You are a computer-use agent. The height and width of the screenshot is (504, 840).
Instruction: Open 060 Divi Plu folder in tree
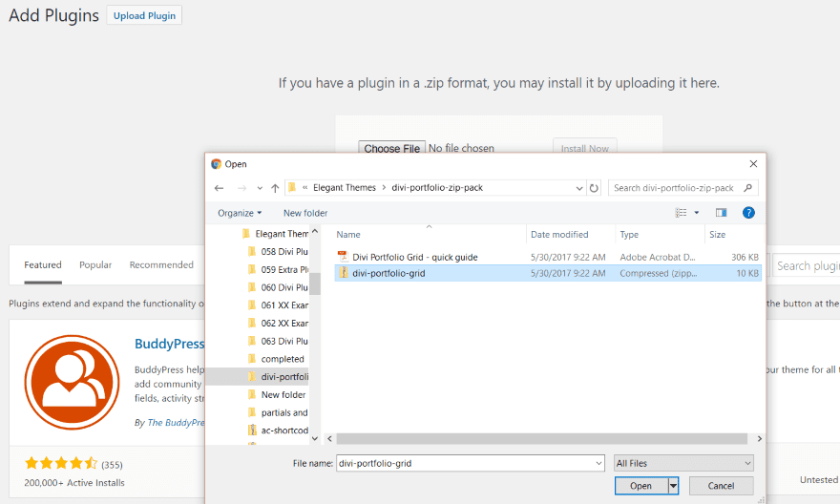pyautogui.click(x=279, y=287)
